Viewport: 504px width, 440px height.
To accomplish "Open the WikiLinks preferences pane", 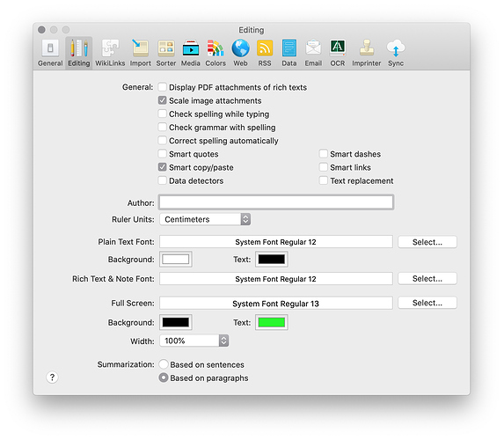I will pyautogui.click(x=110, y=53).
